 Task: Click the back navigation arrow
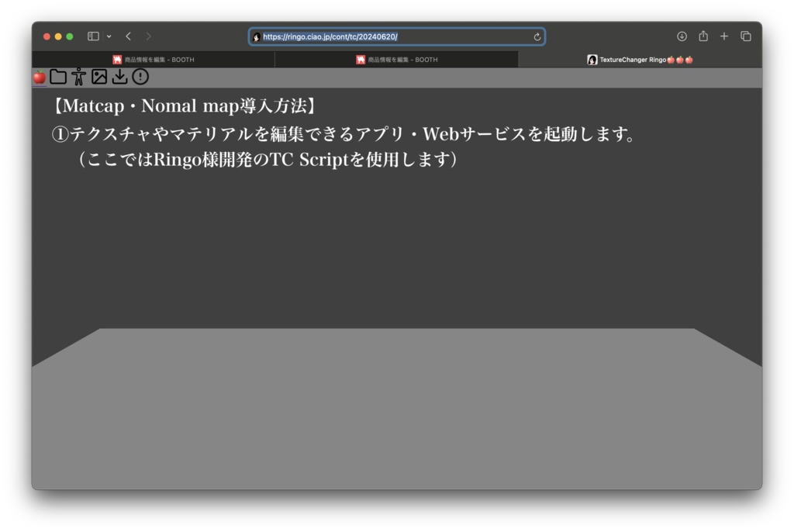(128, 36)
